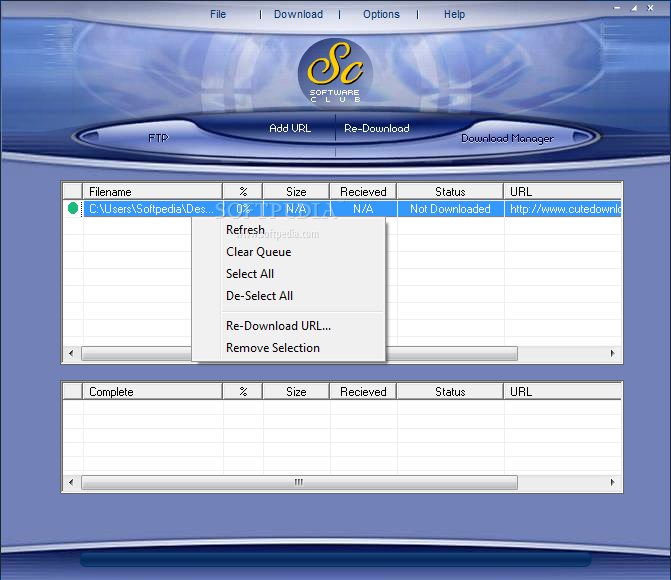Click completed list scroll right arrow
This screenshot has width=671, height=580.
[x=613, y=482]
